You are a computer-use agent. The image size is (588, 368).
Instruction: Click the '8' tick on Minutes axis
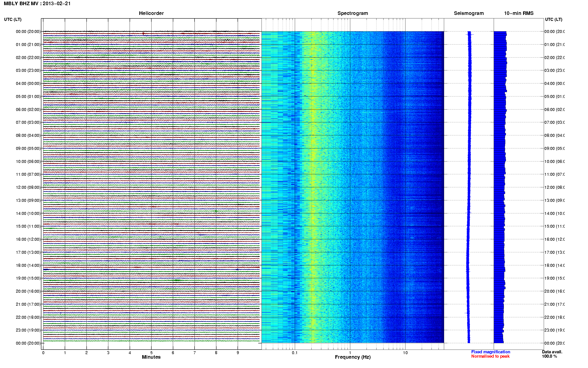[216, 353]
